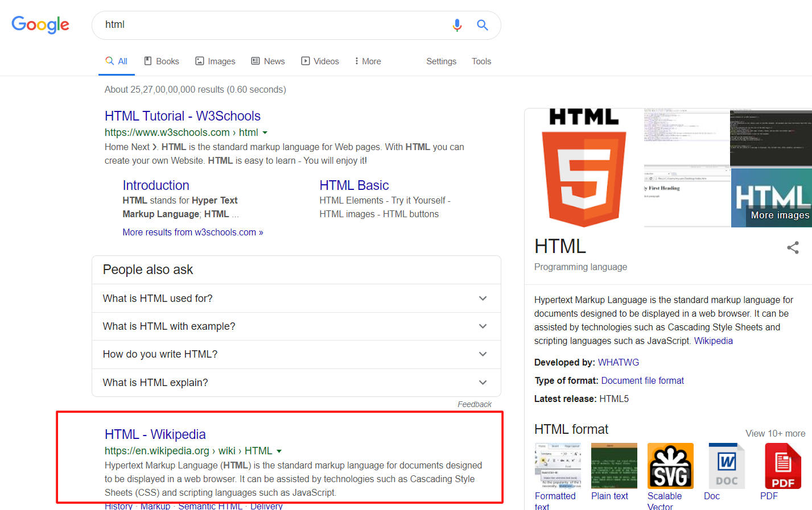
Task: Expand What is HTML used for?
Action: coord(296,298)
